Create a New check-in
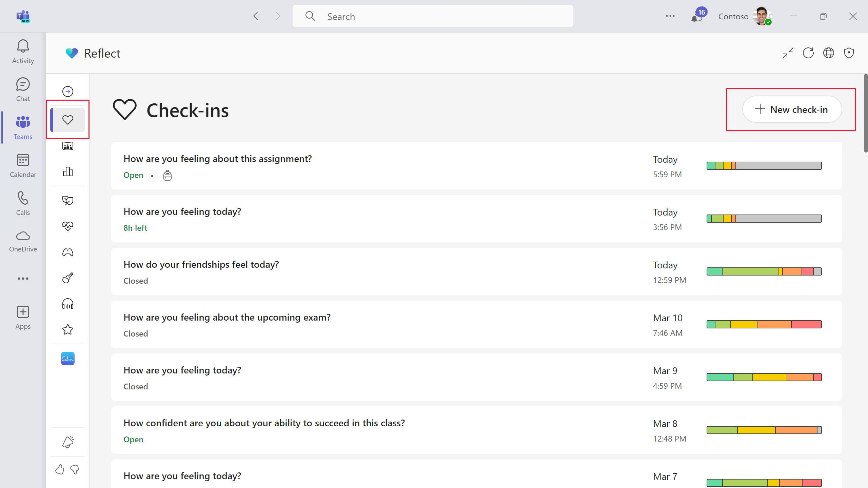868x488 pixels. click(792, 109)
